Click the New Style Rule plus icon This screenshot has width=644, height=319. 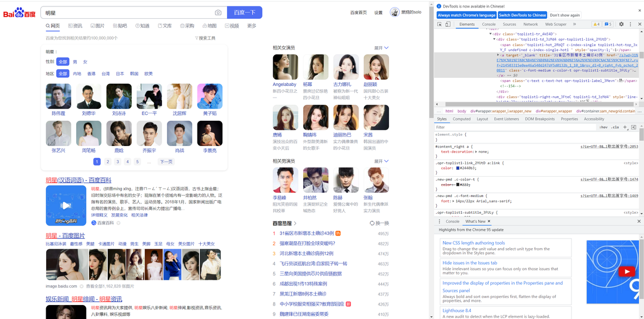pyautogui.click(x=626, y=127)
